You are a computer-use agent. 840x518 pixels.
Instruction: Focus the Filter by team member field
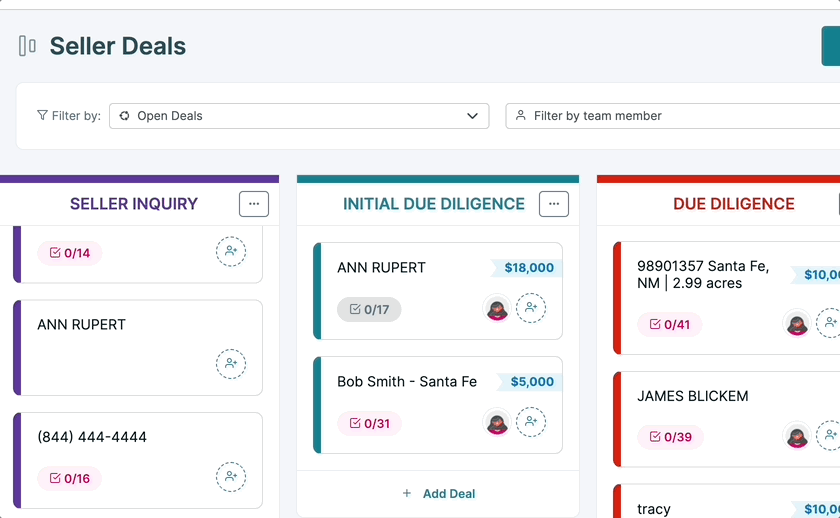[672, 116]
